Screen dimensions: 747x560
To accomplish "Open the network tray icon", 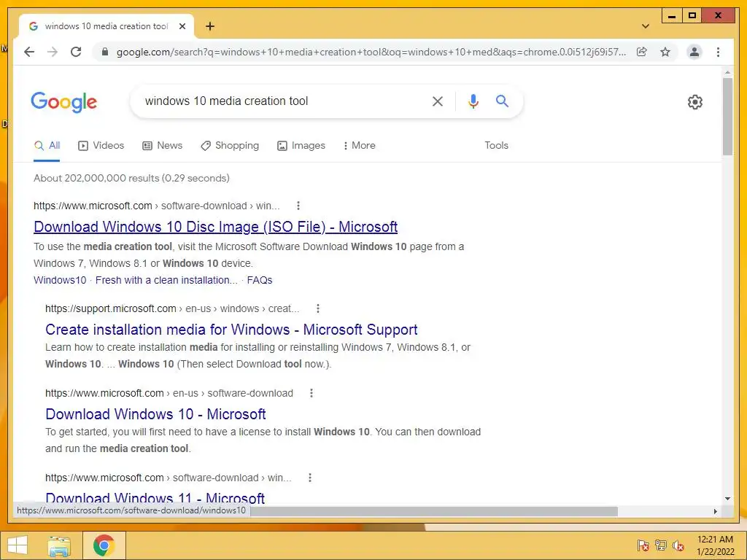I will [x=661, y=545].
